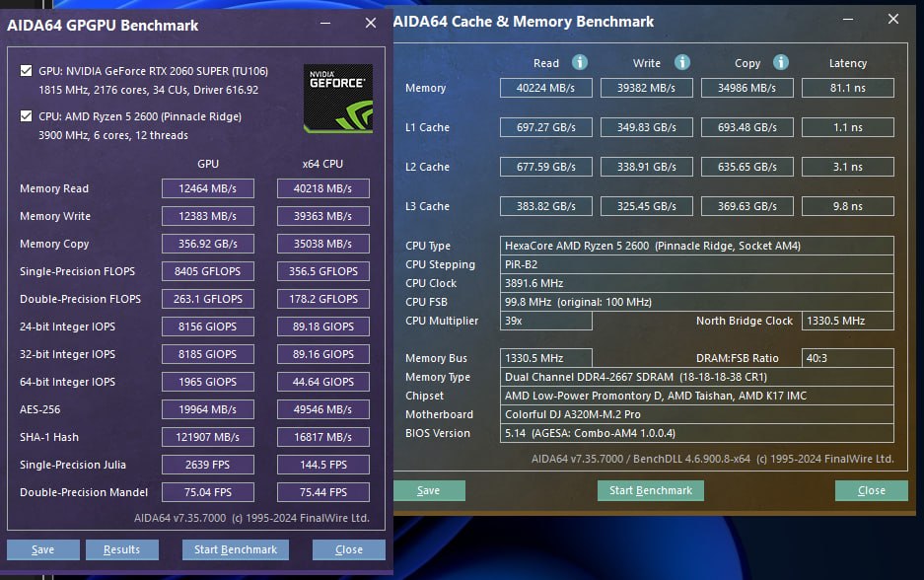Click CPU Stepping field PiR-B2

point(697,264)
